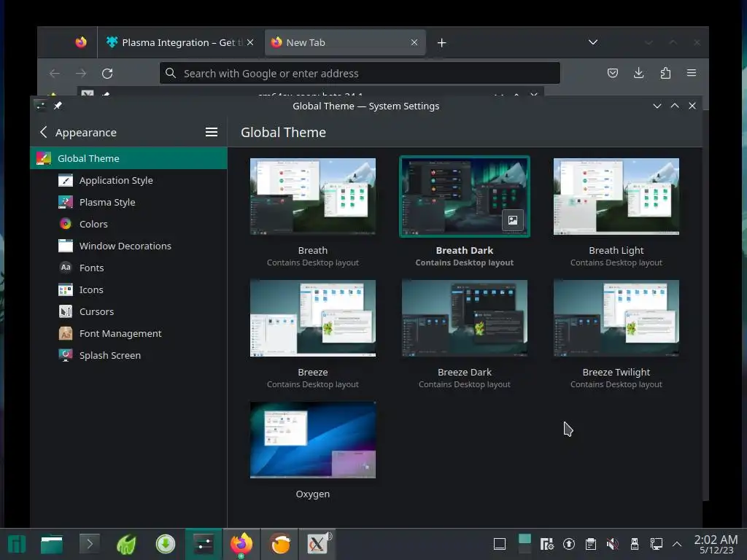747x560 pixels.
Task: Pin the System Settings window
Action: click(x=58, y=106)
